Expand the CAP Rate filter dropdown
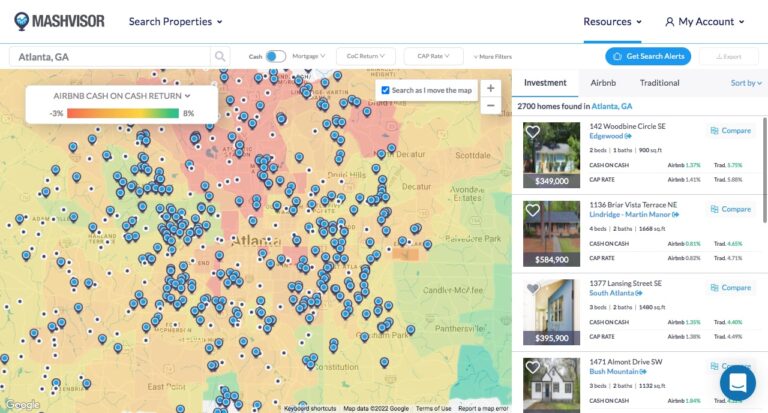 tap(433, 57)
